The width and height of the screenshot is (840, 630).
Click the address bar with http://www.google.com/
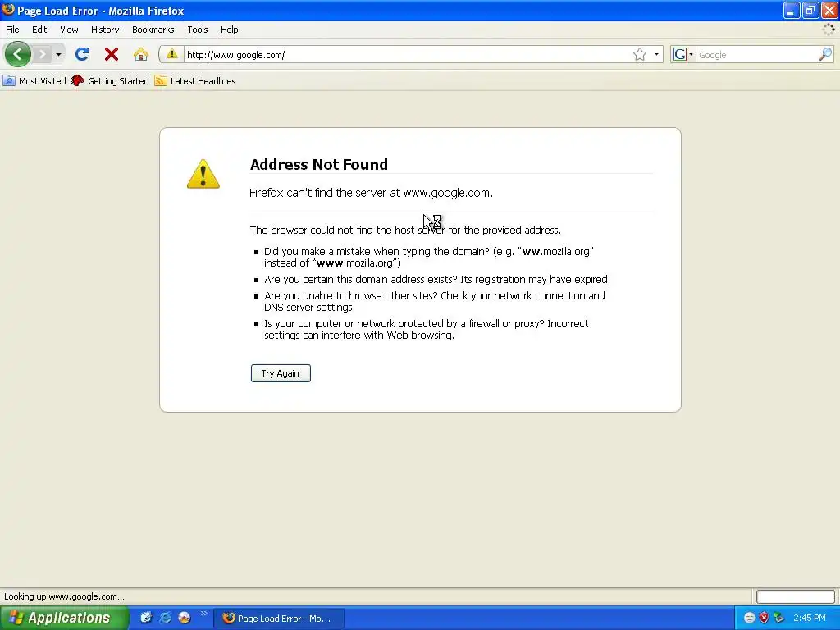coord(407,55)
